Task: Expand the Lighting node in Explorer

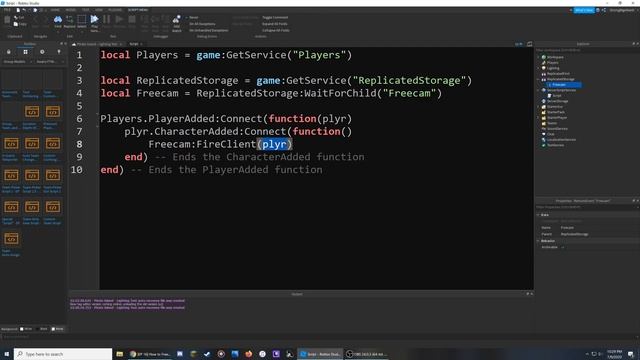Action: coord(539,68)
